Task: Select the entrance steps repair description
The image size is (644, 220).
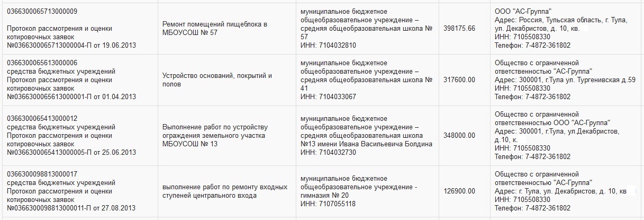Action: pos(224,191)
